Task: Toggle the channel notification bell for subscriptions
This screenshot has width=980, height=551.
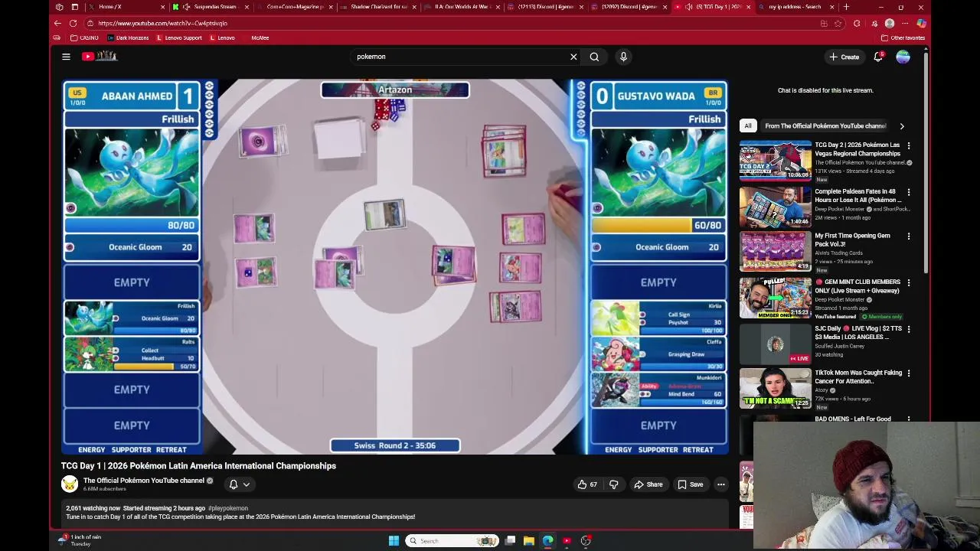Action: [x=234, y=484]
